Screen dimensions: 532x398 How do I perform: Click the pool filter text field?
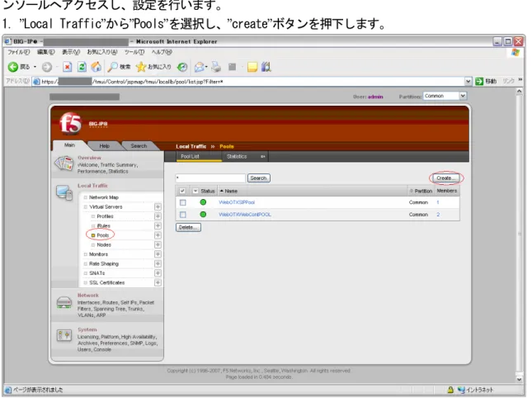[x=210, y=178]
